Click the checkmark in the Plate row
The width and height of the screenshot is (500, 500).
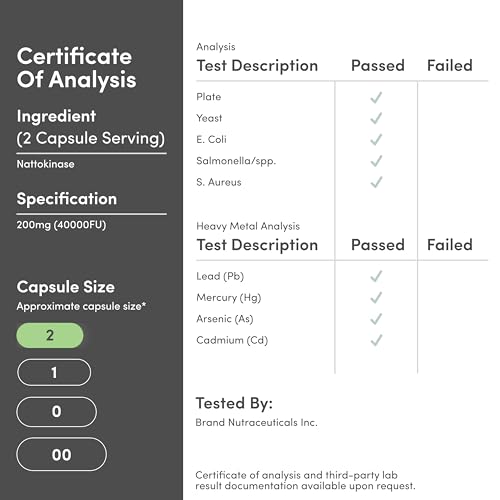coord(376,97)
